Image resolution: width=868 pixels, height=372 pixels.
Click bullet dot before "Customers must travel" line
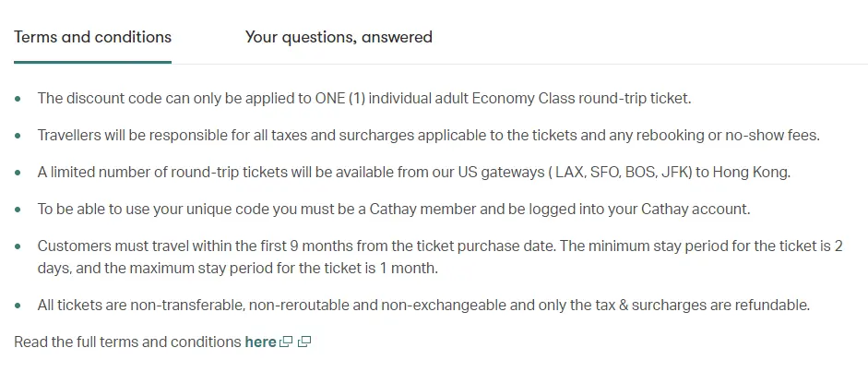point(18,246)
